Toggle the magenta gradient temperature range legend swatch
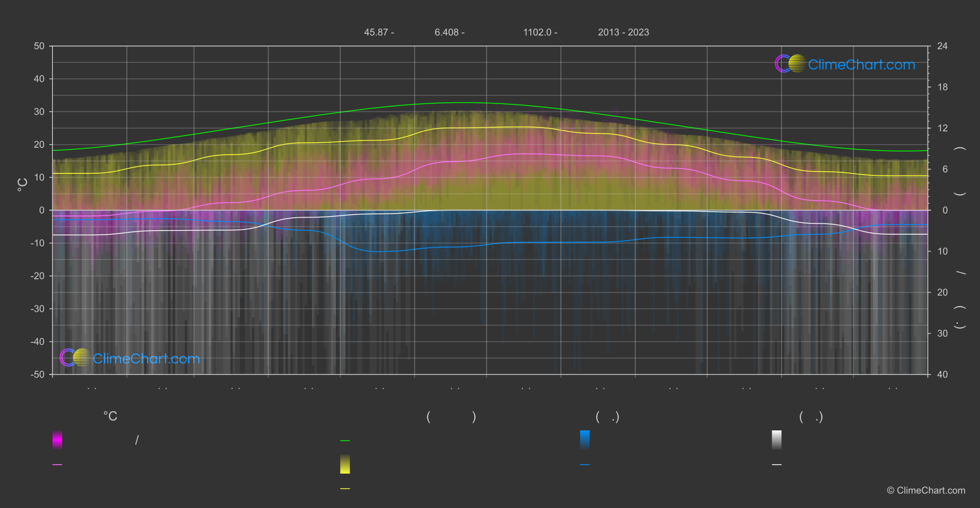Image resolution: width=980 pixels, height=508 pixels. [57, 440]
